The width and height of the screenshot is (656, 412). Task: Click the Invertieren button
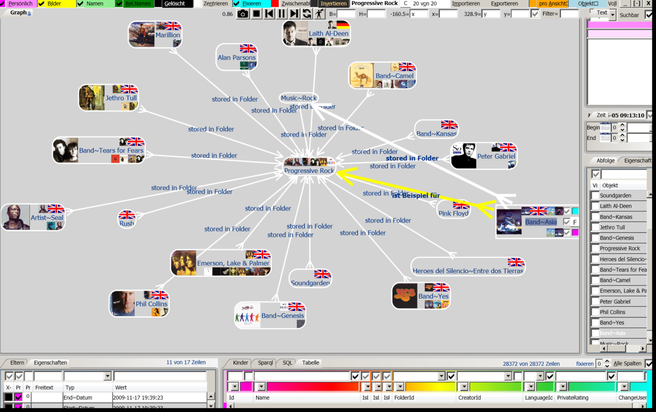[x=333, y=3]
